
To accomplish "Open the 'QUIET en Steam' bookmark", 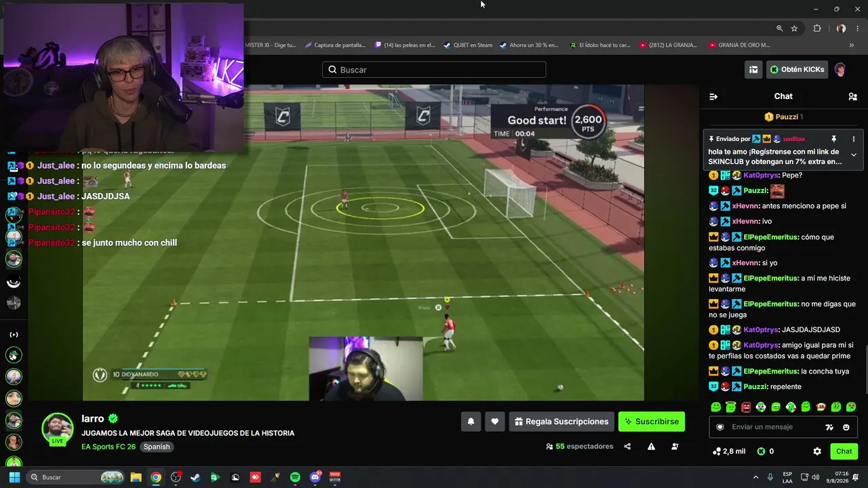I will tap(468, 45).
